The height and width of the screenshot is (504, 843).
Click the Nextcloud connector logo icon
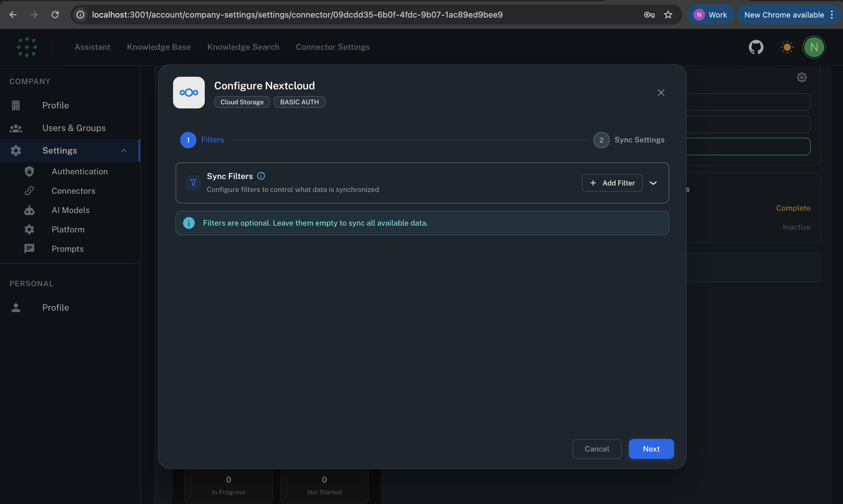tap(189, 92)
